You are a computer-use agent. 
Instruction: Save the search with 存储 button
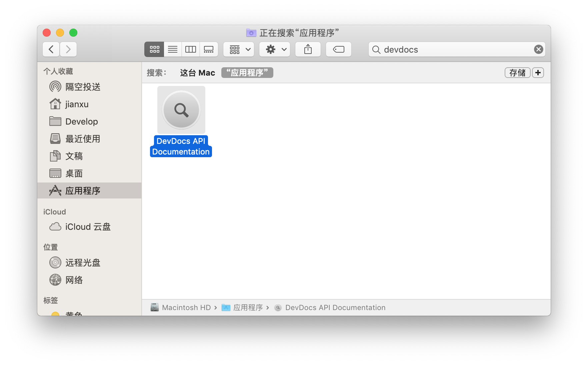click(517, 73)
